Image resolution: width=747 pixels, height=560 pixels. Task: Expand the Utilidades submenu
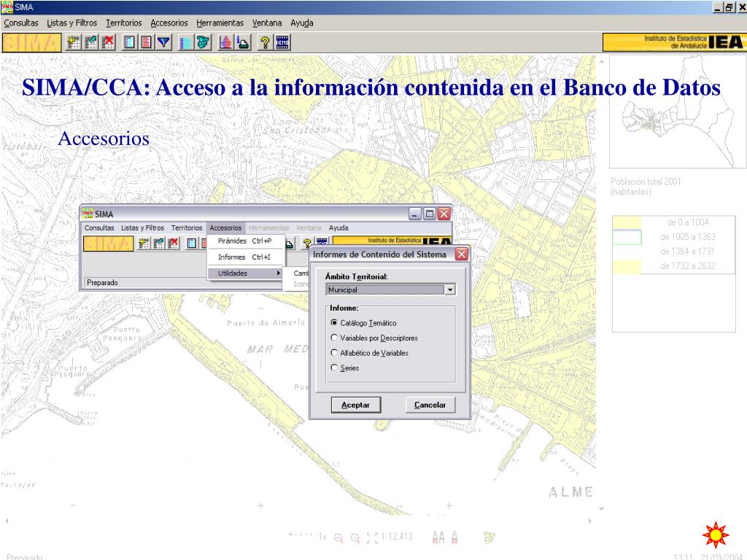point(246,273)
